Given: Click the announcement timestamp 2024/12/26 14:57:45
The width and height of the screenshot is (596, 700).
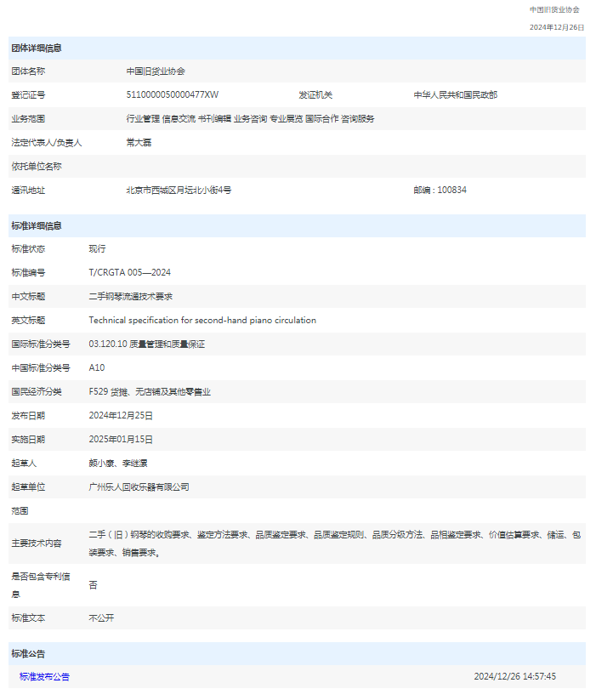Looking at the screenshot, I should tap(514, 677).
